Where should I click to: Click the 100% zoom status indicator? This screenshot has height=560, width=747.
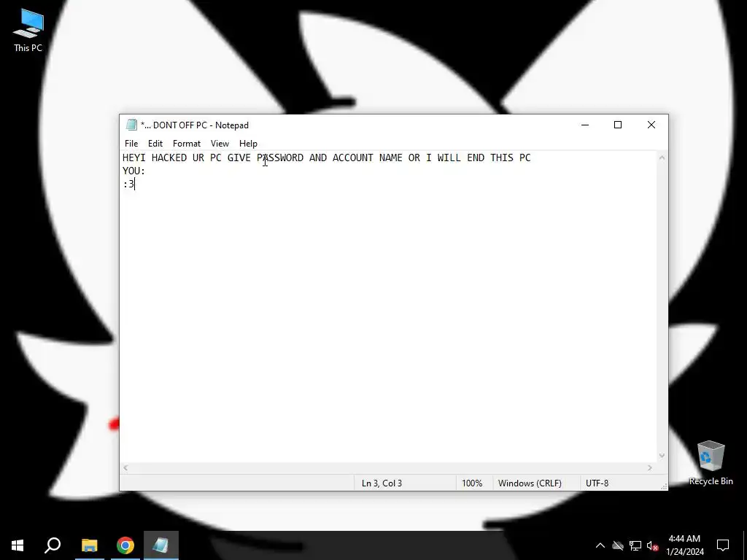(x=472, y=483)
